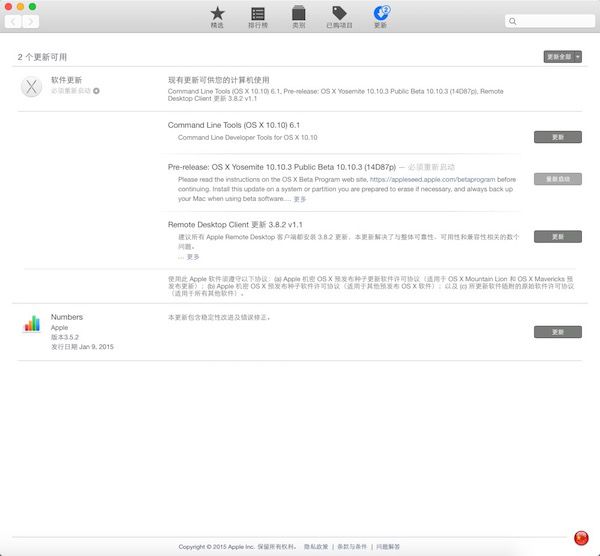Open the Terms and Conditions footer link

point(352,546)
